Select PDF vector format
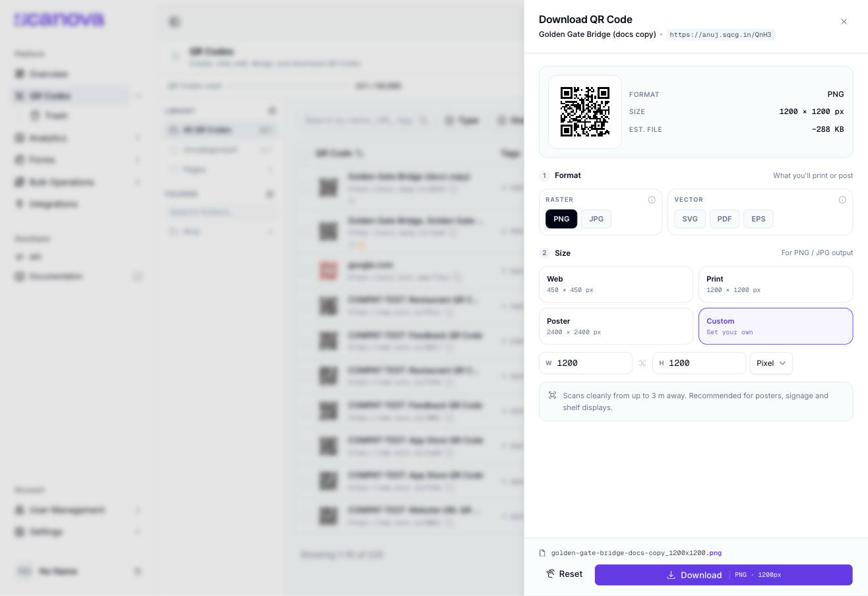 [724, 219]
